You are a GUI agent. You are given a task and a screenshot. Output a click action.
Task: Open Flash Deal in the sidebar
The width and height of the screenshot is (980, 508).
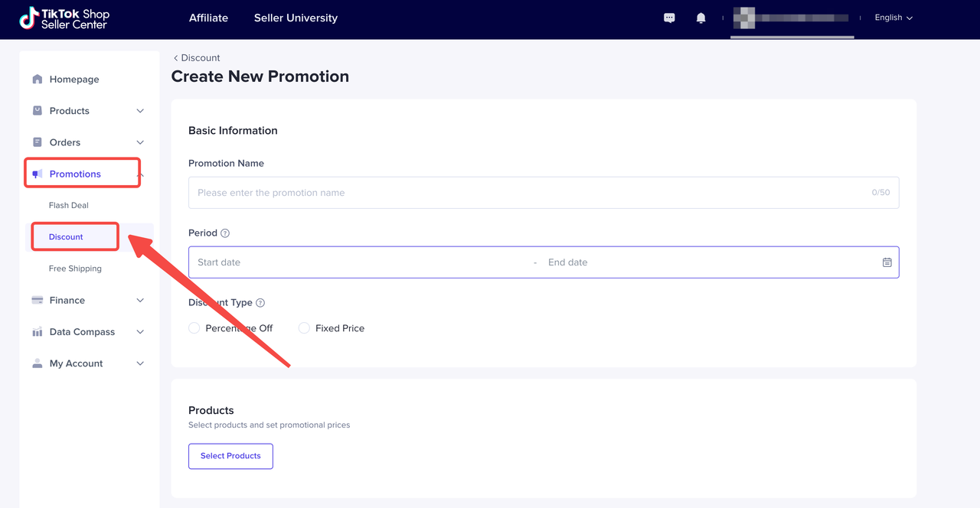(x=69, y=206)
